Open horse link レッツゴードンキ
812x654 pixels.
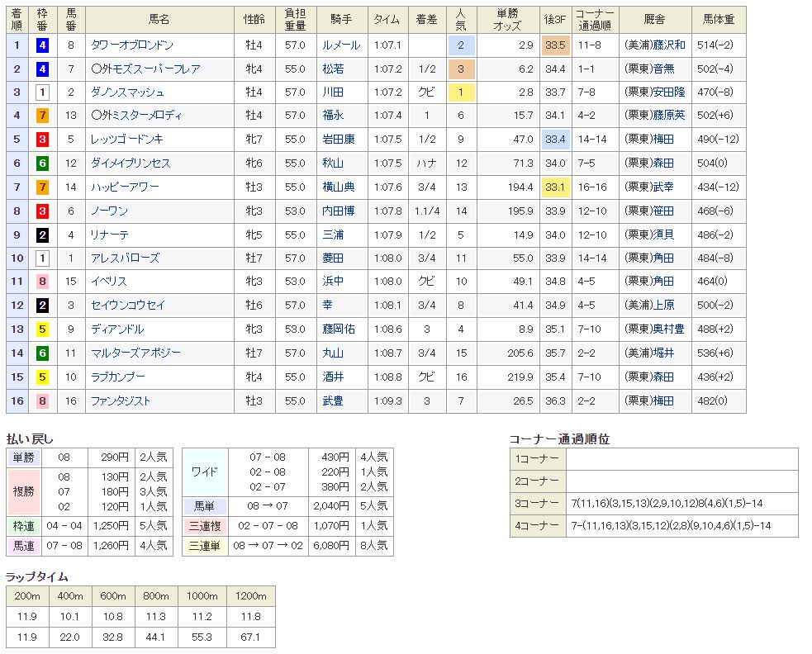point(127,140)
